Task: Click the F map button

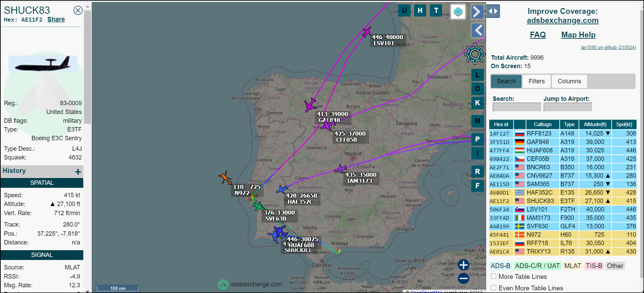Action: pos(477,186)
